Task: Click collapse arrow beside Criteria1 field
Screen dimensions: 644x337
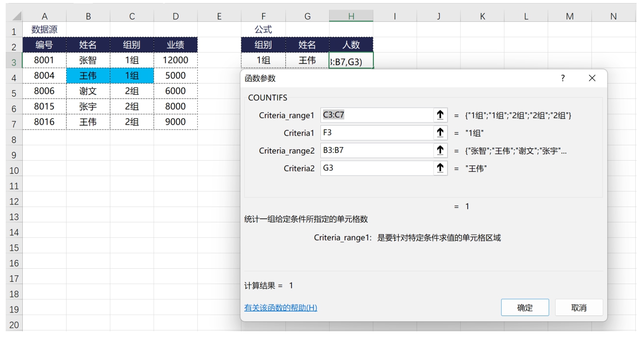Action: coord(440,133)
